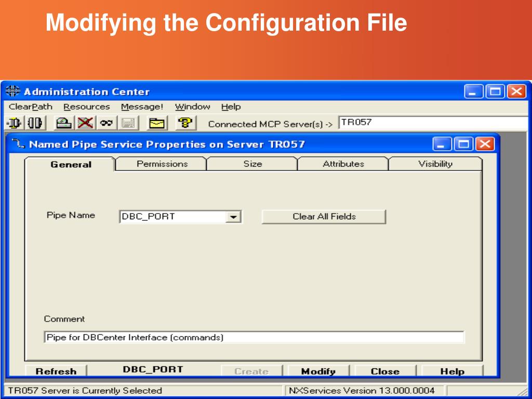Screen dimensions: 532x399
Task: Click 'TR057 Server is Currently Selected' status text
Action: [85, 391]
